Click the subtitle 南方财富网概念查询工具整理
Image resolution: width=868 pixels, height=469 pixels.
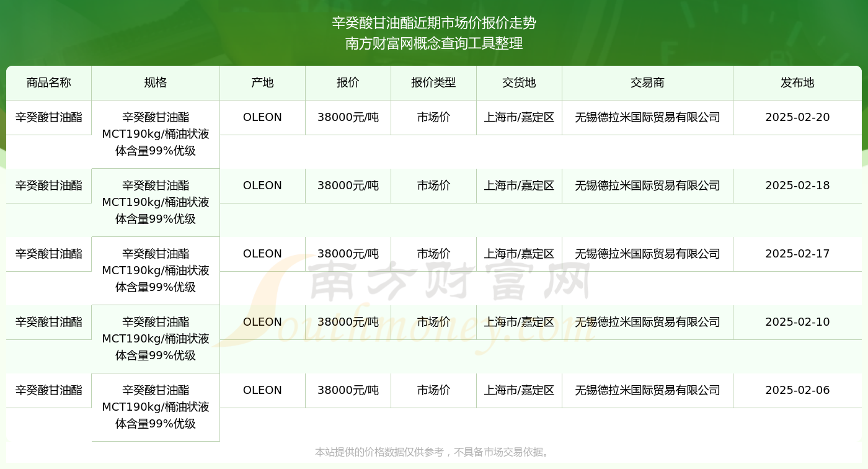[x=434, y=43]
